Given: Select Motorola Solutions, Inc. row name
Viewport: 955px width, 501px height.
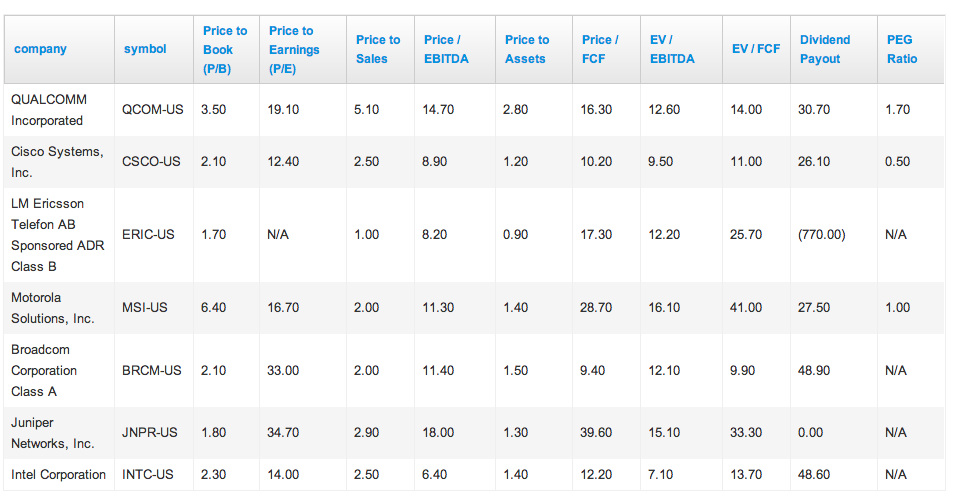Looking at the screenshot, I should coord(52,308).
